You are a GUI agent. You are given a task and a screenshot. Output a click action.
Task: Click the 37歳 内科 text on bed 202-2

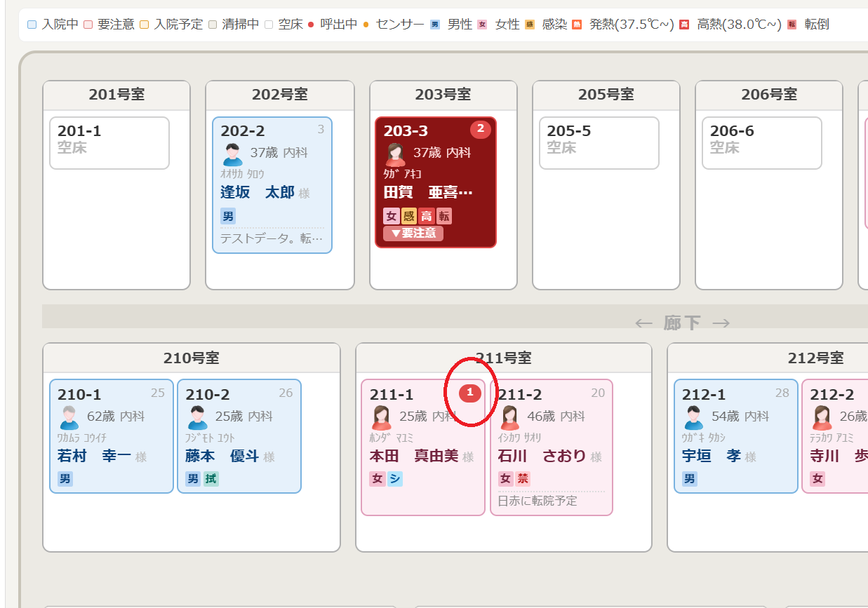[279, 152]
